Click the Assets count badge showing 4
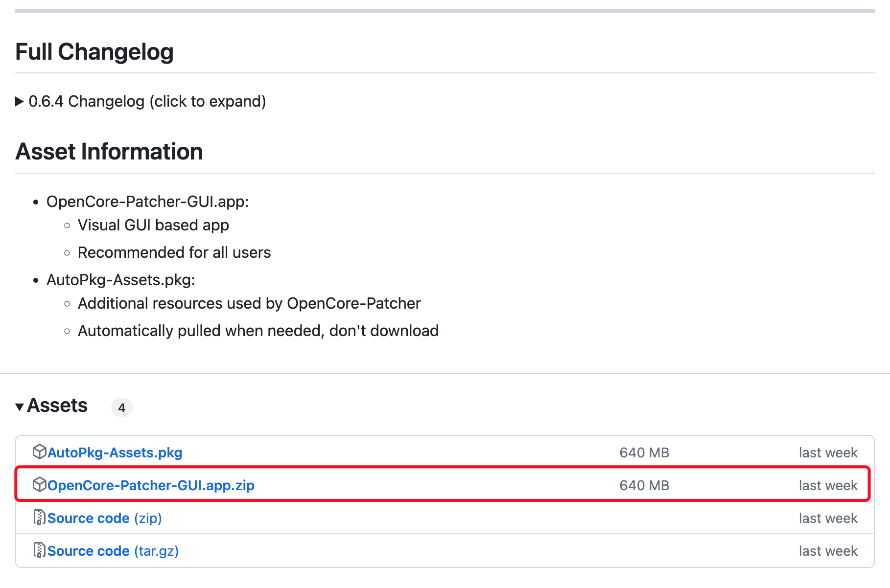The height and width of the screenshot is (588, 890). 122,407
